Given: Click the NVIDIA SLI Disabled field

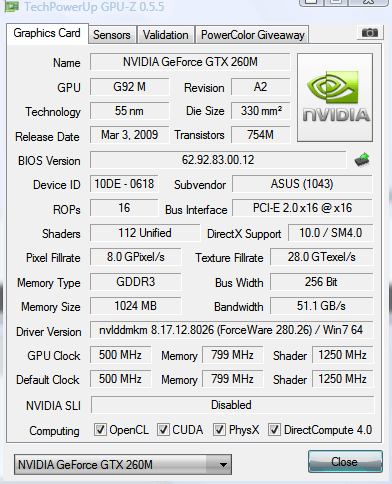Looking at the screenshot, I should coord(232,405).
